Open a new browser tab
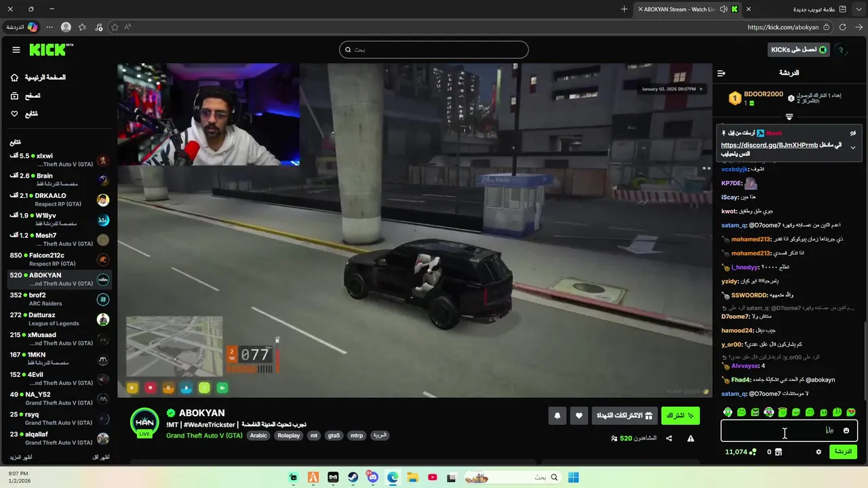This screenshot has width=868, height=488. click(625, 9)
